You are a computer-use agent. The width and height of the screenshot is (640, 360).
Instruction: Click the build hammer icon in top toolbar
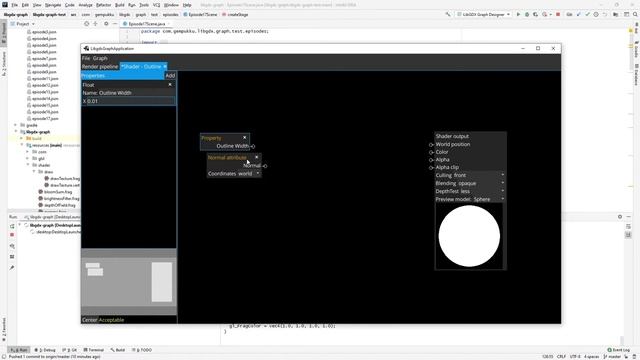point(448,14)
